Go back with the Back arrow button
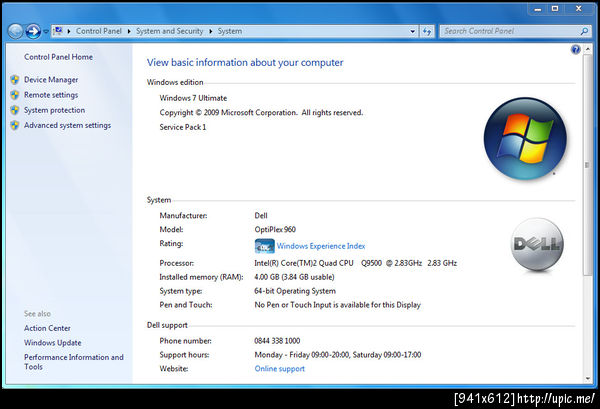Image resolution: width=600 pixels, height=409 pixels. [x=15, y=31]
